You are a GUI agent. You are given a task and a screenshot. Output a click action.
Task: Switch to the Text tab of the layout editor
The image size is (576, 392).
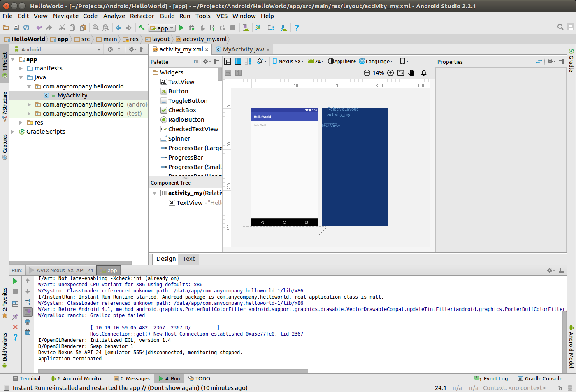tap(189, 259)
